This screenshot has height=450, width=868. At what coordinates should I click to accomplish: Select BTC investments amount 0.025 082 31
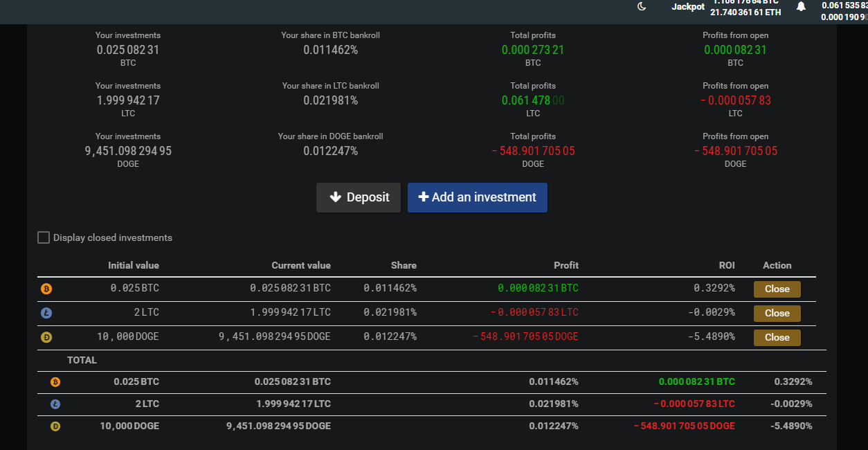(128, 50)
